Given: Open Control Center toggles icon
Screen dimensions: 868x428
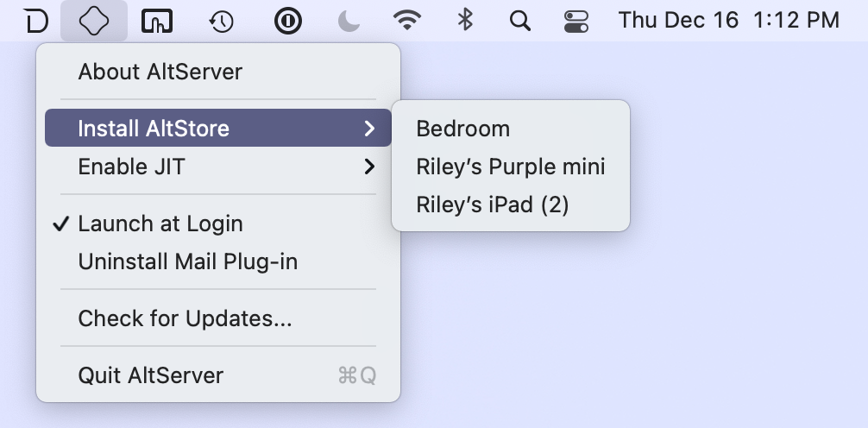Looking at the screenshot, I should click(576, 21).
